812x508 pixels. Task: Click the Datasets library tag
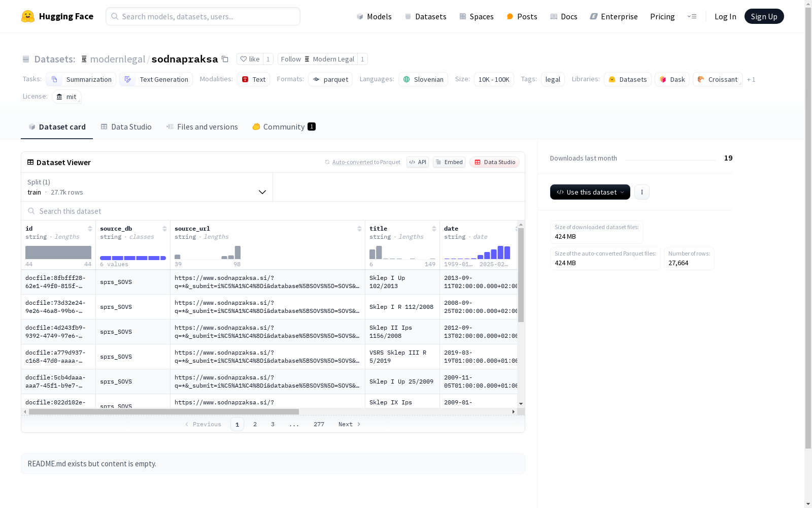tap(628, 79)
